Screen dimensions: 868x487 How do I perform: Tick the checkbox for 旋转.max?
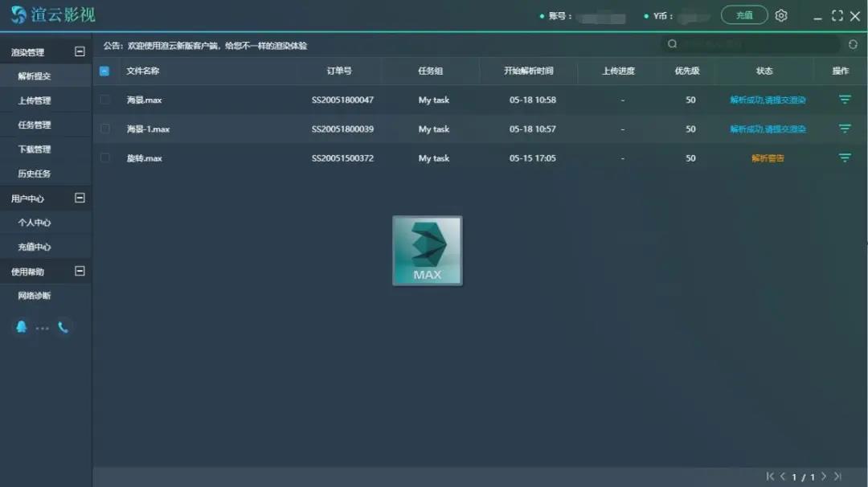click(x=104, y=158)
